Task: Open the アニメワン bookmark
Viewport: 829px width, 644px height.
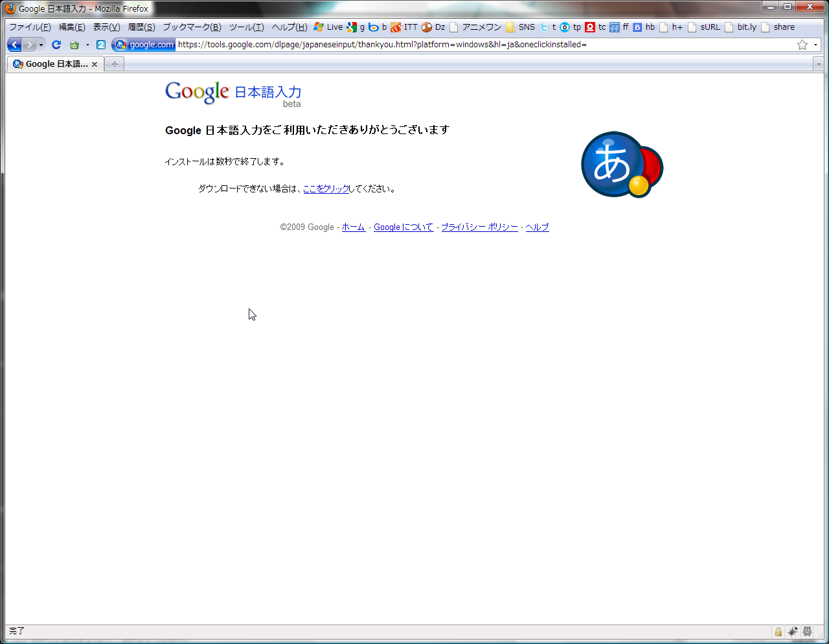Action: coord(475,27)
